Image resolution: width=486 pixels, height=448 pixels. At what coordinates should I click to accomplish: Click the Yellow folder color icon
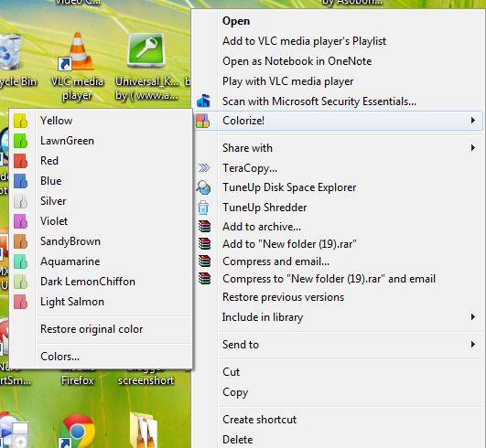pyautogui.click(x=20, y=121)
